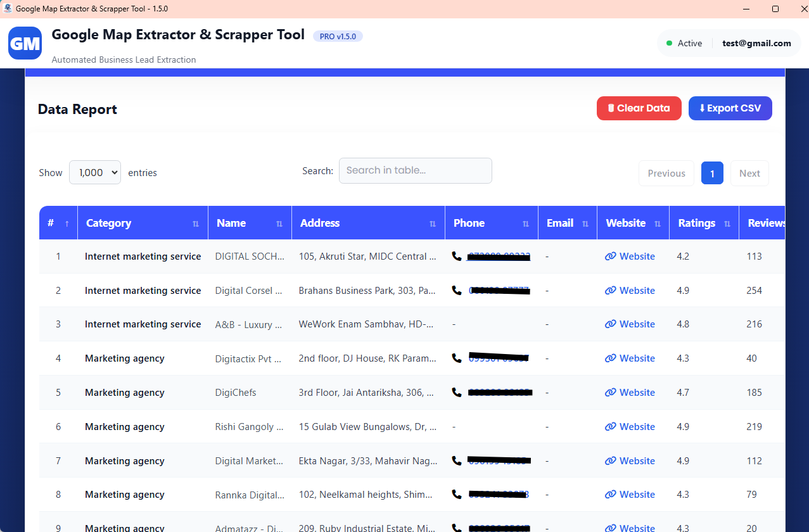This screenshot has width=809, height=532.
Task: Open the Show entries dropdown
Action: pyautogui.click(x=95, y=172)
